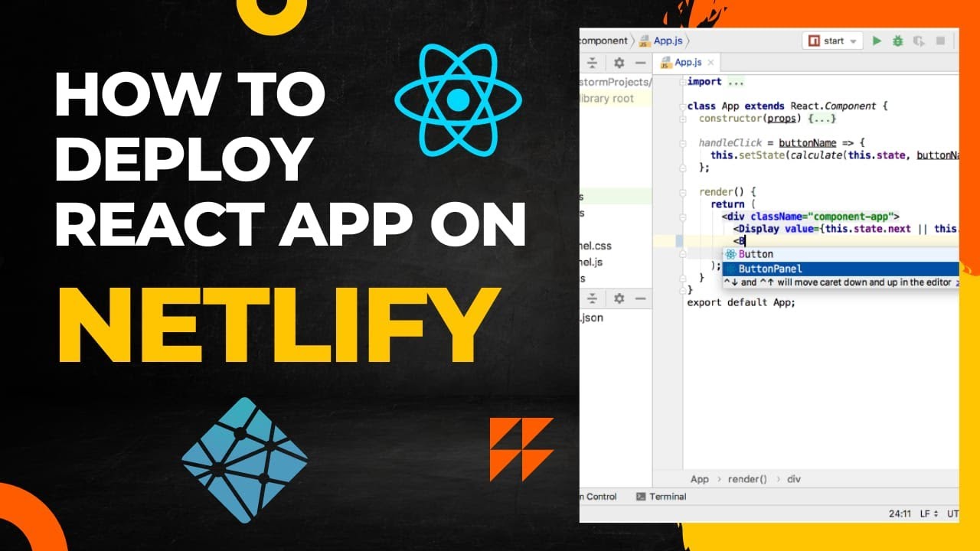Click App in bottom editor breadcrumb

(x=700, y=479)
